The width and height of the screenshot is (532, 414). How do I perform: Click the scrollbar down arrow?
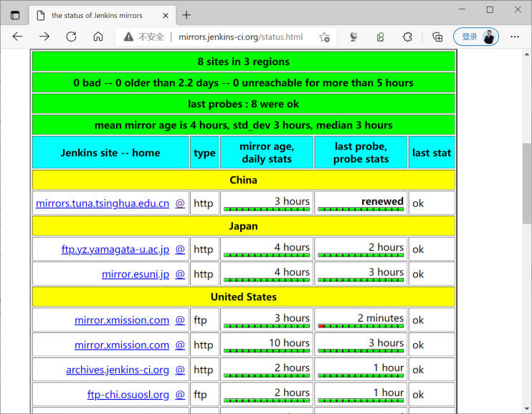click(526, 408)
